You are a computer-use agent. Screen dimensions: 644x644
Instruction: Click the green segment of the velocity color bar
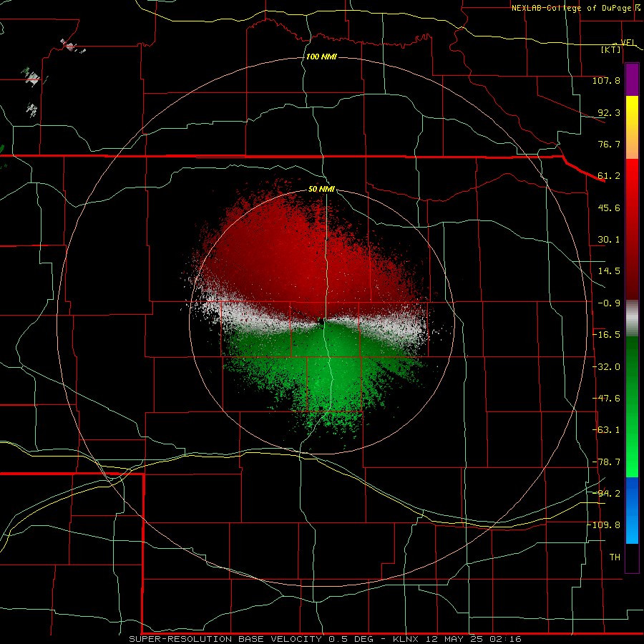[632, 406]
